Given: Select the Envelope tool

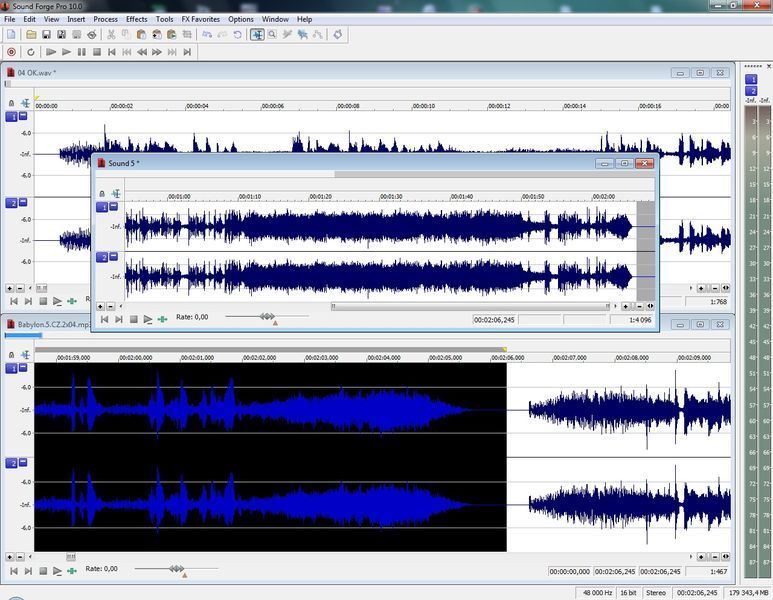Looking at the screenshot, I should point(318,35).
